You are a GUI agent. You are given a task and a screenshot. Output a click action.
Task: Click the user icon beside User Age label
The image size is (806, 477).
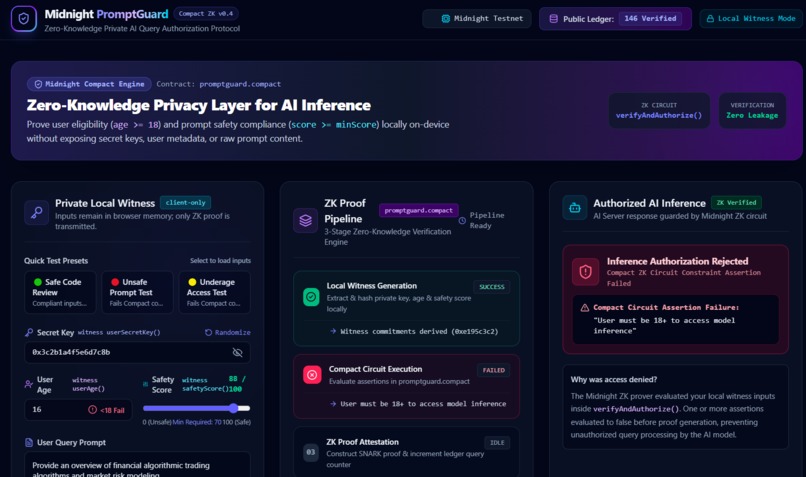click(x=29, y=384)
